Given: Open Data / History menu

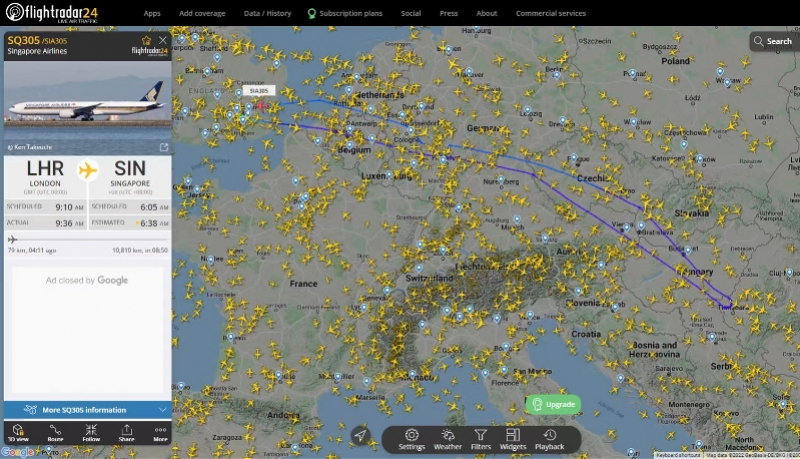Looking at the screenshot, I should pyautogui.click(x=267, y=13).
